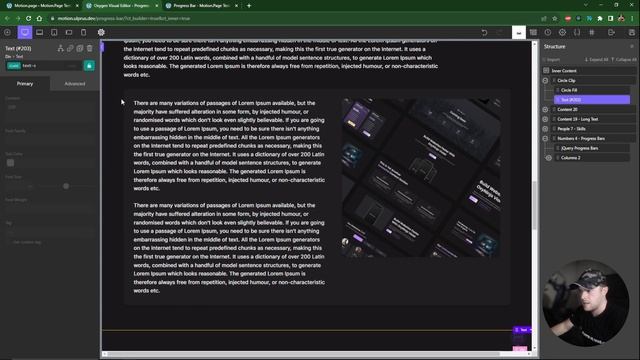
Task: Click the Add element plus icon
Action: (x=7, y=32)
